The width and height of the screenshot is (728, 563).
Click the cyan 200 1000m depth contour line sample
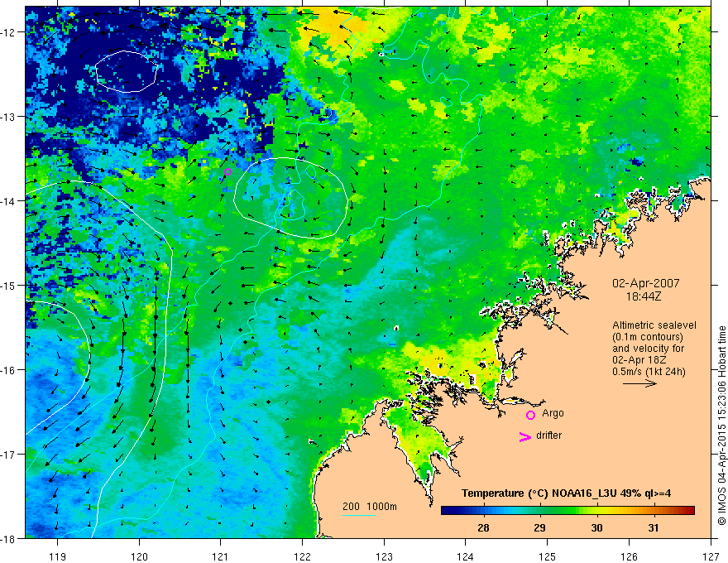tap(359, 515)
